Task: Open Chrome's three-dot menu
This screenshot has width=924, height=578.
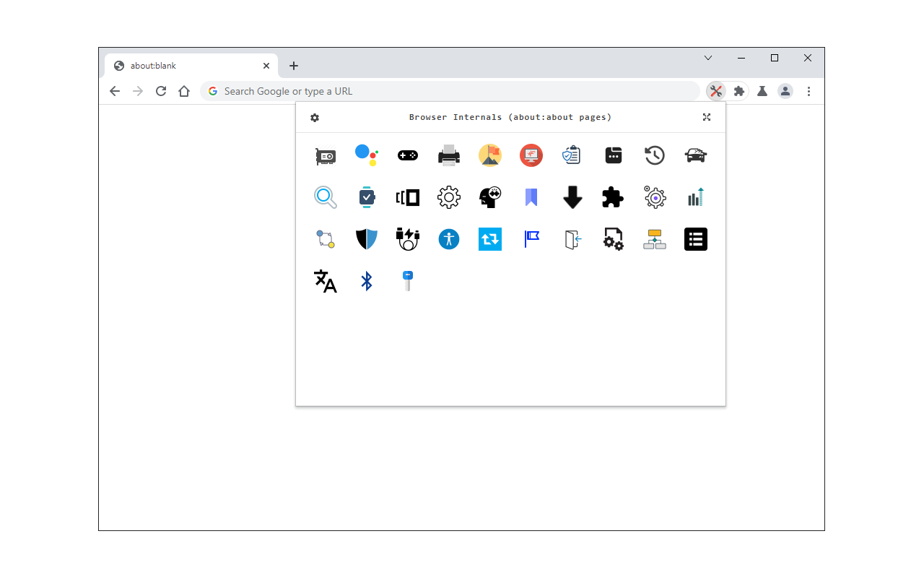Action: pyautogui.click(x=808, y=91)
